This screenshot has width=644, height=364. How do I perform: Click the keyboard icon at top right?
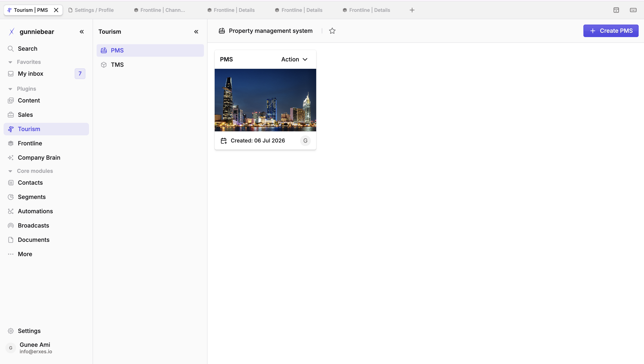[633, 10]
